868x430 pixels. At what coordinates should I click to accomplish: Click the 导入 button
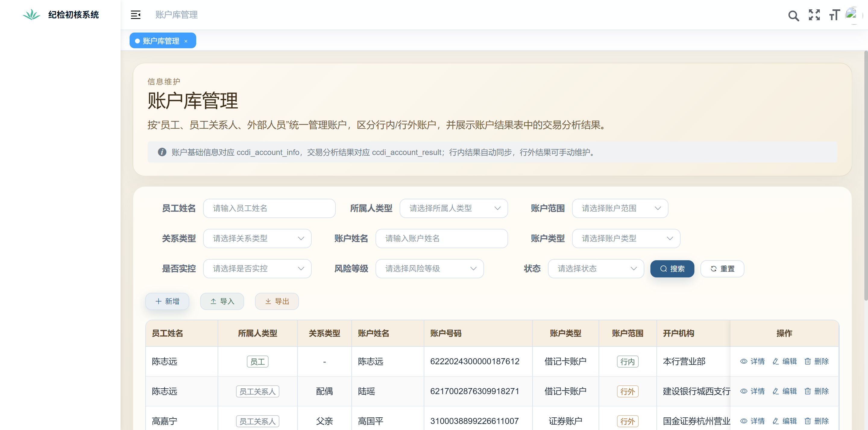tap(222, 301)
